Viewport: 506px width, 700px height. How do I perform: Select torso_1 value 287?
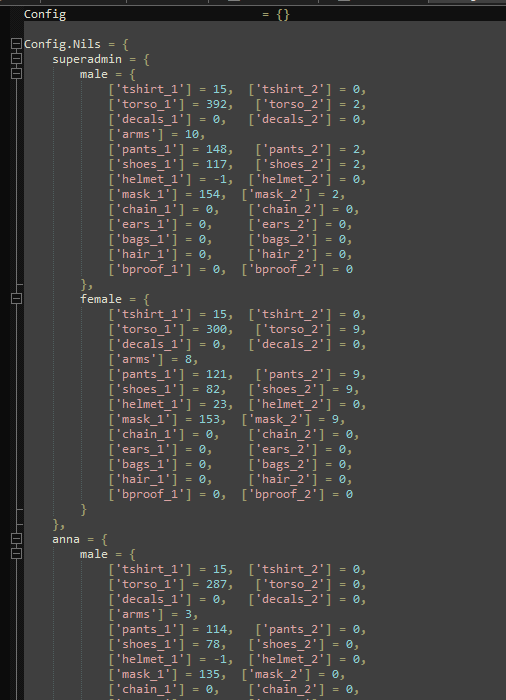point(216,584)
